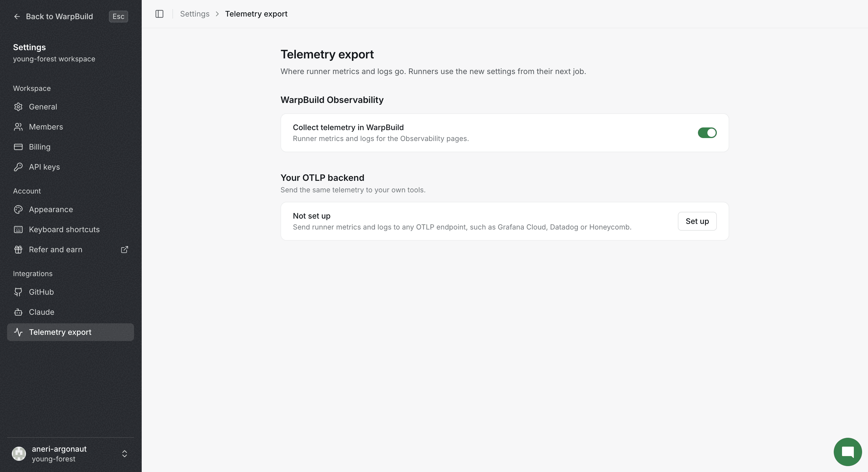Disable Collect telemetry in WarpBuild toggle
This screenshot has height=472, width=868.
click(707, 133)
